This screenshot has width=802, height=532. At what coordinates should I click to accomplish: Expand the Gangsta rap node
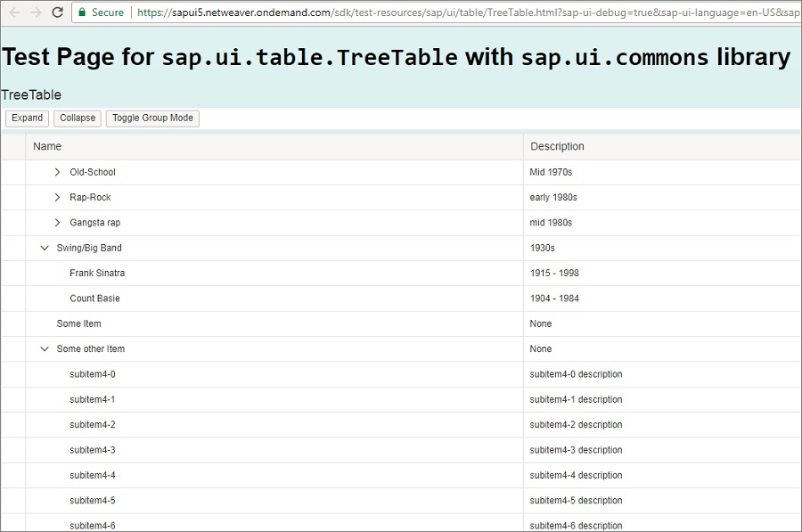click(x=58, y=223)
